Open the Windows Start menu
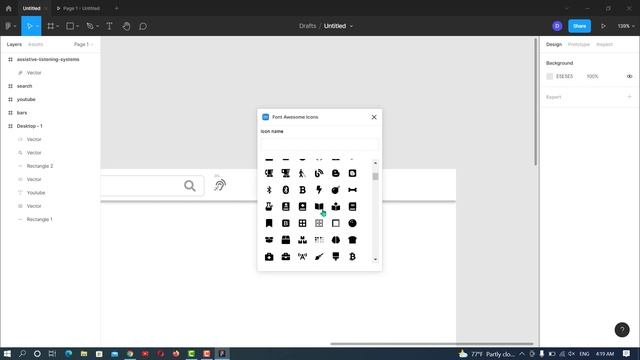640x360 pixels. pyautogui.click(x=7, y=353)
